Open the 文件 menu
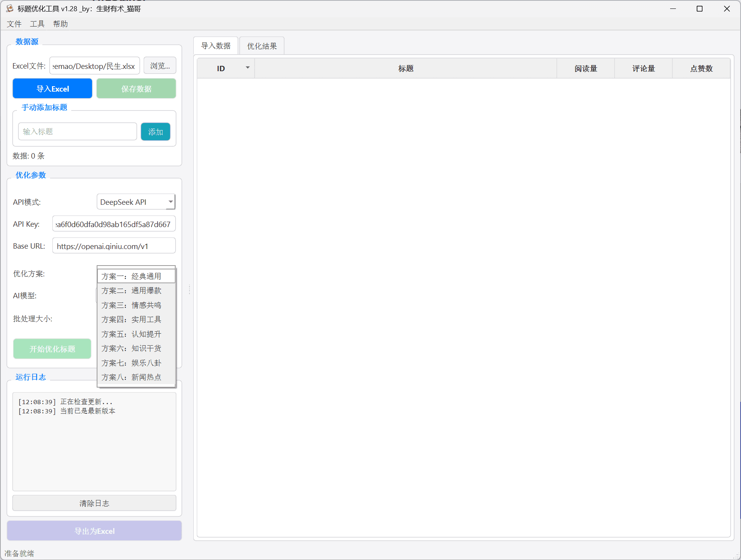741x560 pixels. (14, 24)
